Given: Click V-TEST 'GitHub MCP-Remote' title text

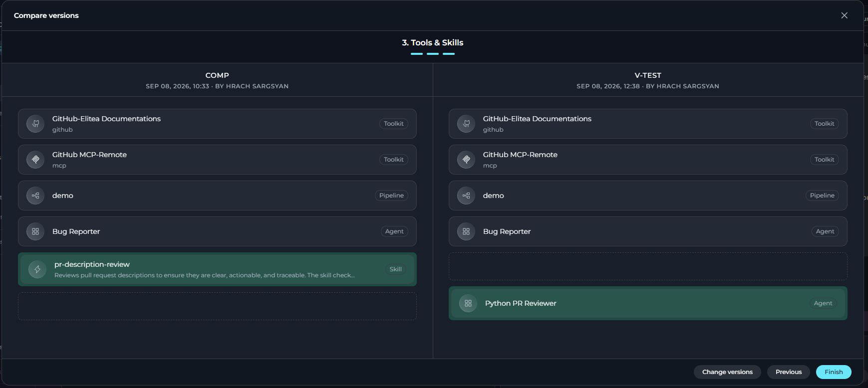Looking at the screenshot, I should point(520,155).
